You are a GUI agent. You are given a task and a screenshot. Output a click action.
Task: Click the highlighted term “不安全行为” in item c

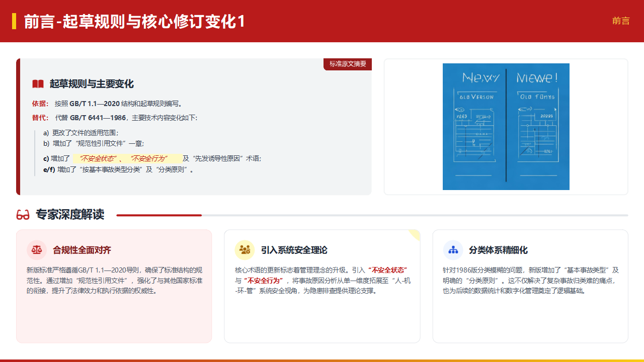[x=148, y=158]
